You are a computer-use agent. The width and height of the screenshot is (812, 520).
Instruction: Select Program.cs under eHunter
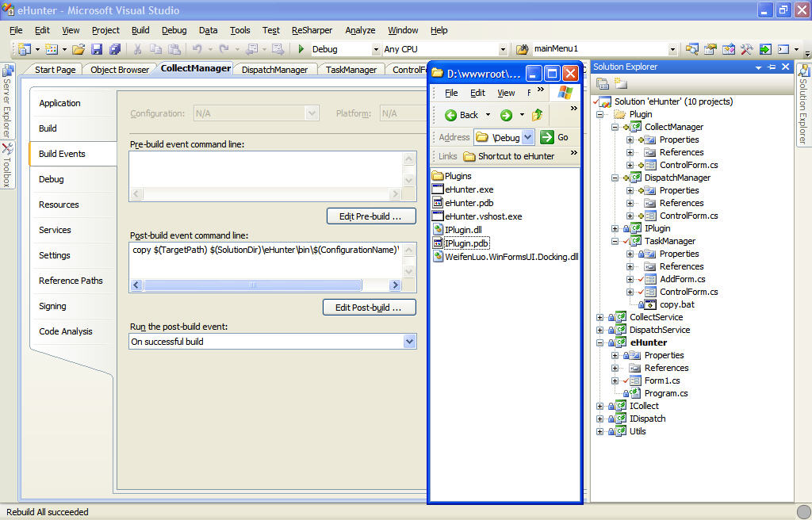tap(665, 394)
